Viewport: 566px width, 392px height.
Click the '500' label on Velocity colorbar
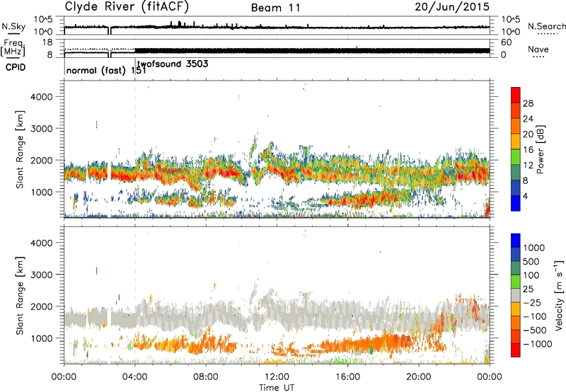point(531,262)
